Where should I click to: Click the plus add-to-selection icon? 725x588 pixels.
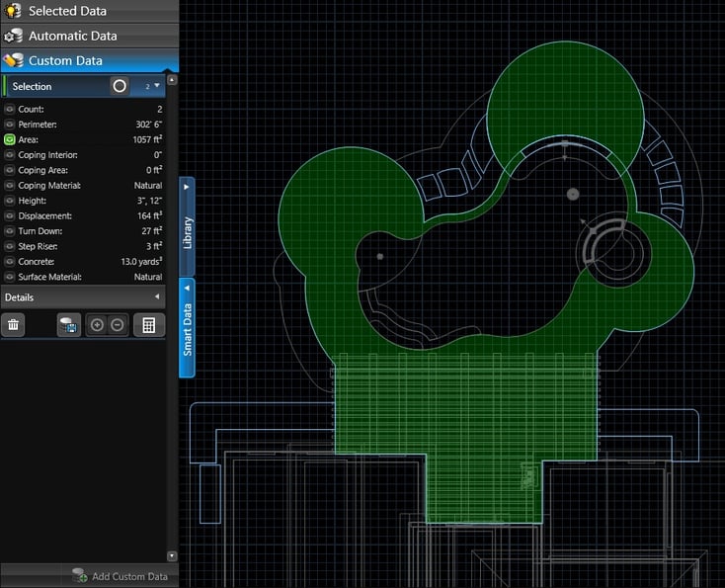click(97, 325)
